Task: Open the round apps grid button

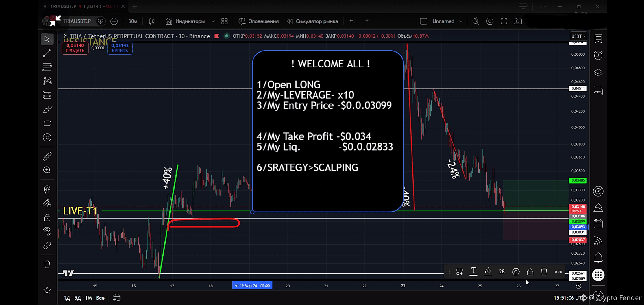Action: [x=598, y=275]
